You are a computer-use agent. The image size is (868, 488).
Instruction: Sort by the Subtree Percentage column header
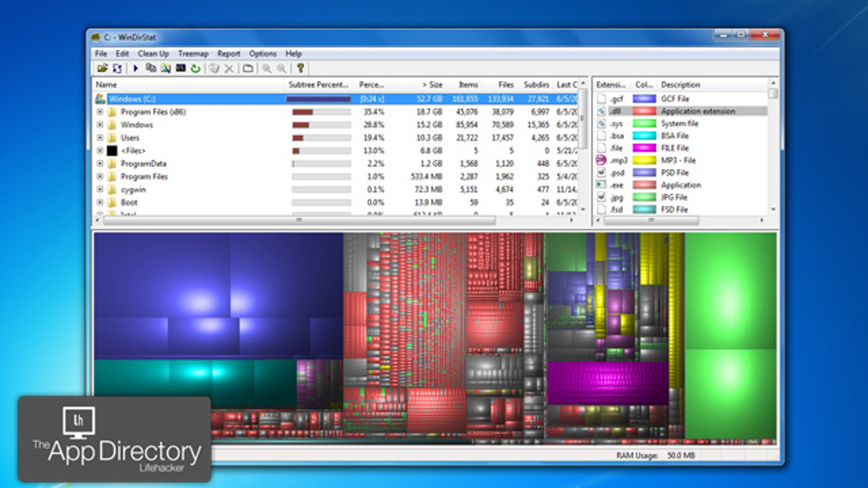point(319,85)
